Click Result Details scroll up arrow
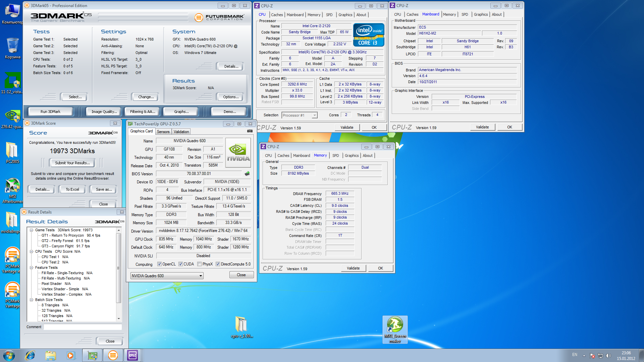Image resolution: width=644 pixels, height=362 pixels. [x=119, y=230]
